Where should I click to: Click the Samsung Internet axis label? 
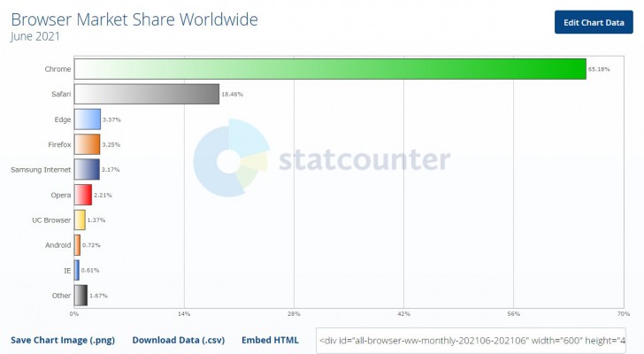pos(41,170)
